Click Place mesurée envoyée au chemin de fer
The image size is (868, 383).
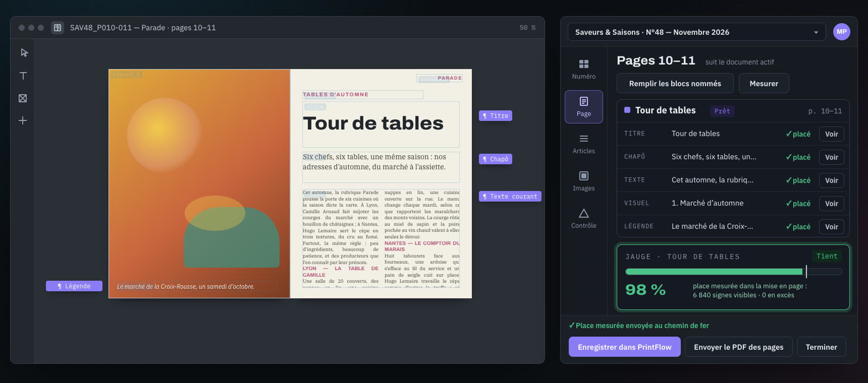[x=639, y=326]
